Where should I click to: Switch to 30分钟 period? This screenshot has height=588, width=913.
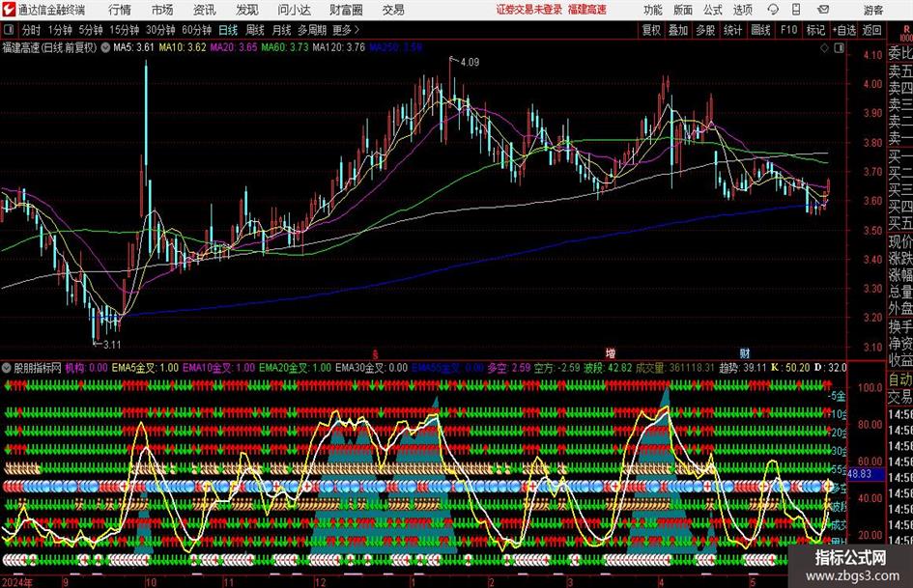160,30
